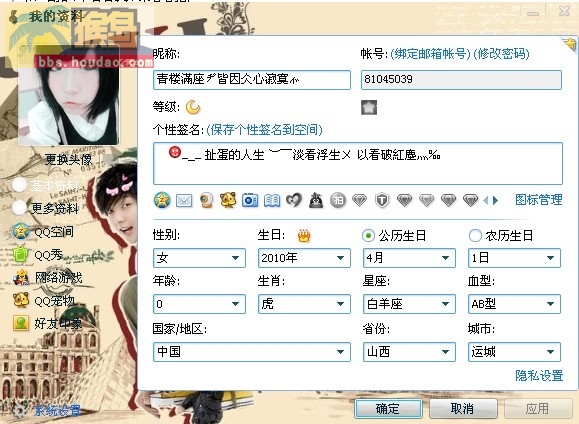Click the grey heart icon
579x424 pixels.
point(294,200)
